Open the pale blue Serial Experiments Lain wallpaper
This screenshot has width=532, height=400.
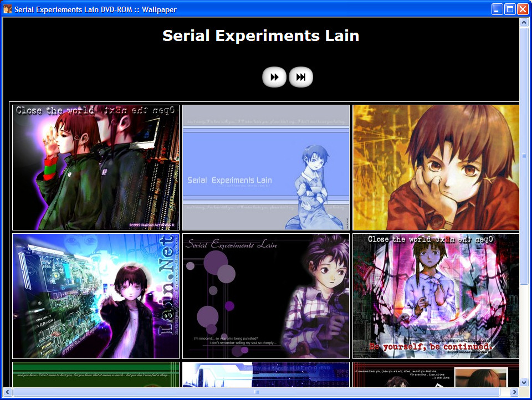tap(266, 167)
